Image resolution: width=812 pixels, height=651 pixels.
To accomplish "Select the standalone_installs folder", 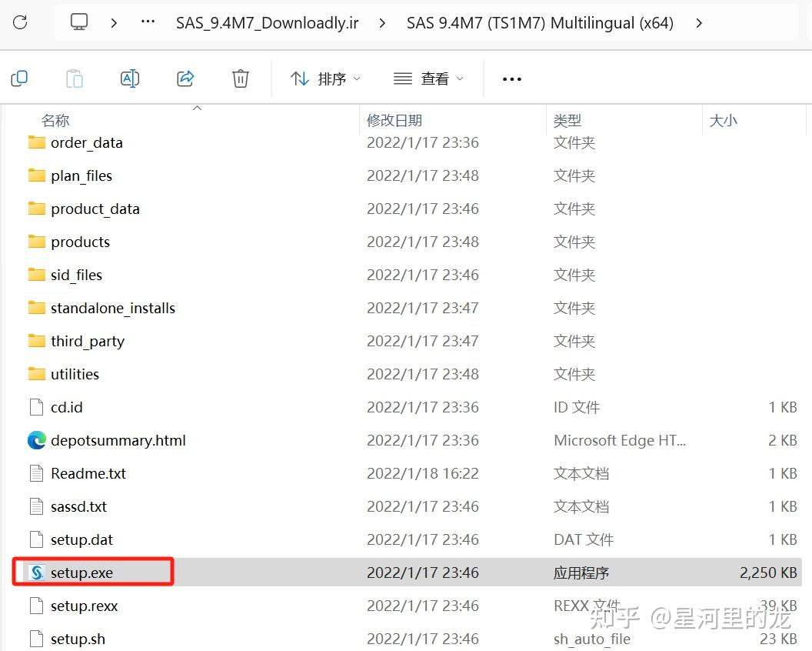I will click(x=112, y=308).
